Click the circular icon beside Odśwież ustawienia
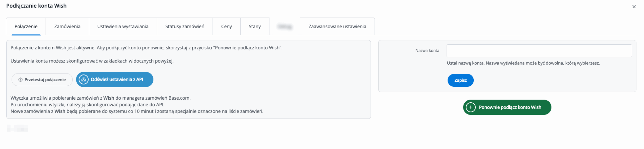Screen dimensions: 644x149 84,80
